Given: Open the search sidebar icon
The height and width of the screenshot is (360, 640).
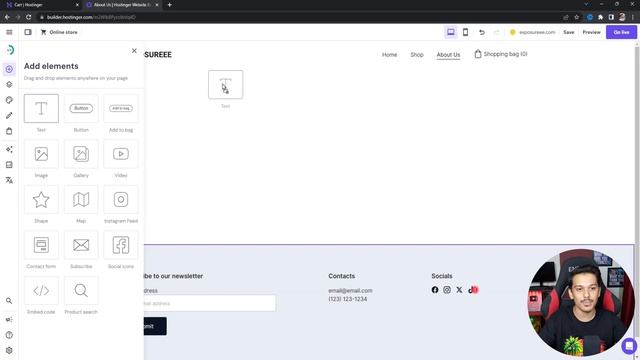Looking at the screenshot, I should (9, 301).
